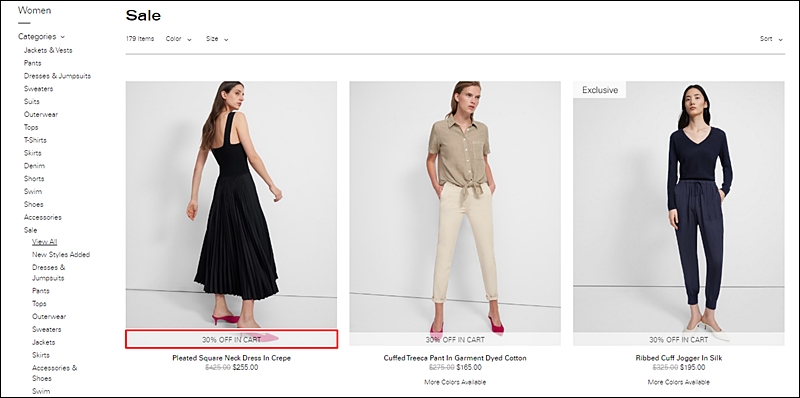Select top-level Outerwear category
This screenshot has width=800, height=398.
coord(41,114)
